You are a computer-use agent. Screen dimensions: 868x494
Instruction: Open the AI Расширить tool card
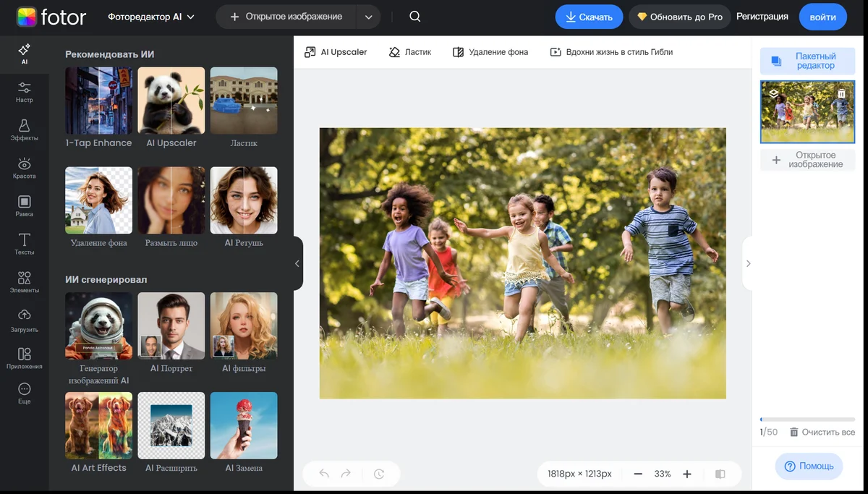(x=171, y=433)
